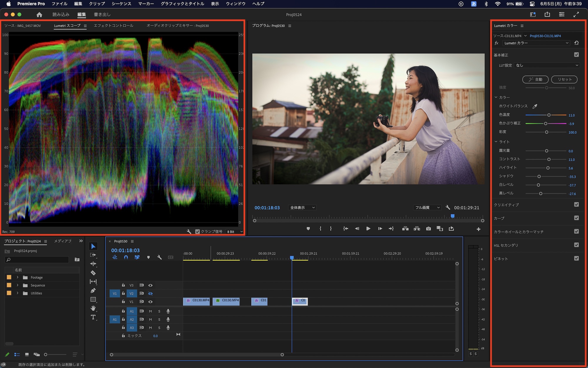Click the Export Frame camera icon
Image resolution: width=588 pixels, height=368 pixels.
(x=428, y=229)
